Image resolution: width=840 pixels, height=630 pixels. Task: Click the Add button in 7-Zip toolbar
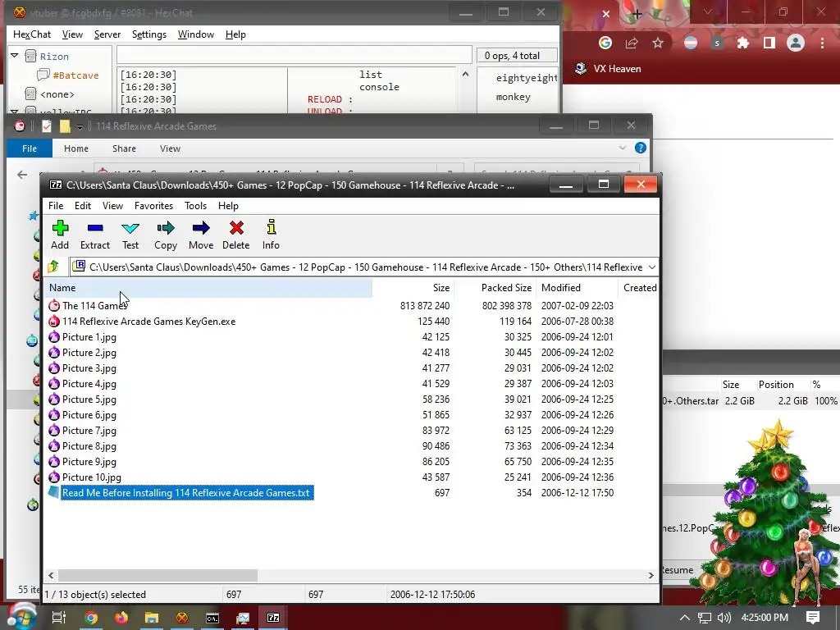[x=60, y=235]
